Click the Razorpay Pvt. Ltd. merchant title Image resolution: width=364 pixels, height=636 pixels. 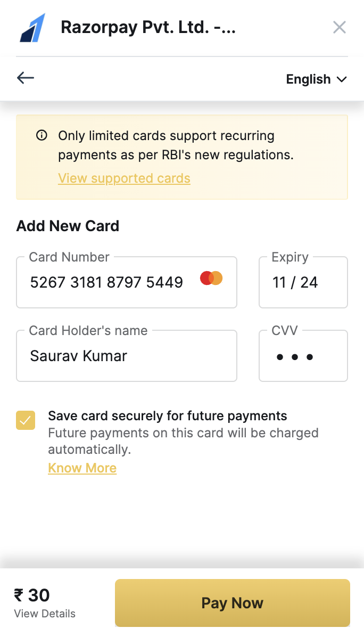tap(148, 28)
